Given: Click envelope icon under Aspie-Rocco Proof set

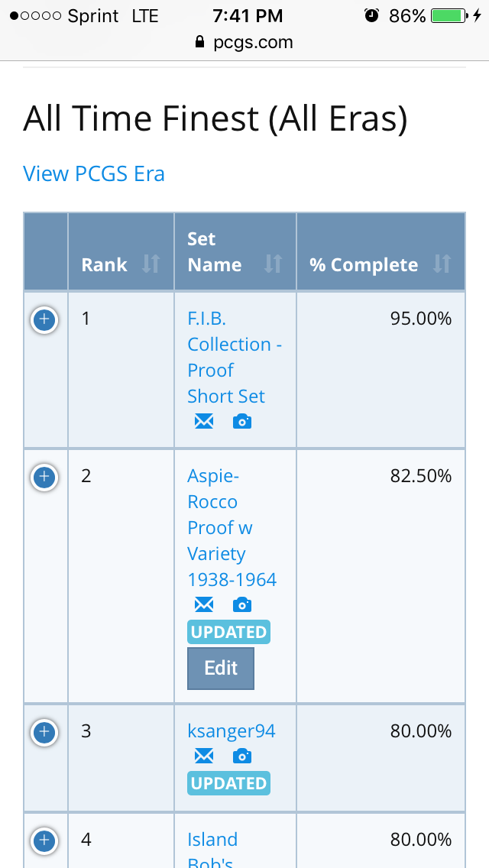Looking at the screenshot, I should [204, 605].
